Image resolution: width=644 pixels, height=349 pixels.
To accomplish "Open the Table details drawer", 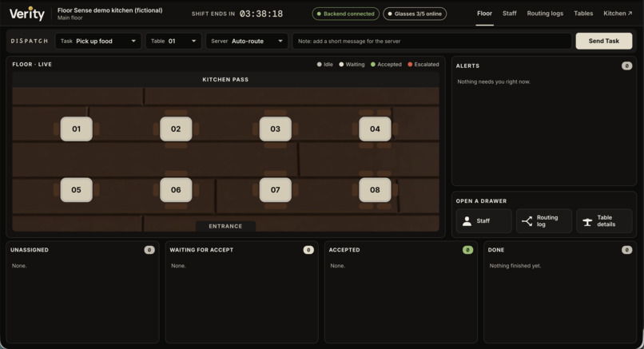I will pos(604,221).
